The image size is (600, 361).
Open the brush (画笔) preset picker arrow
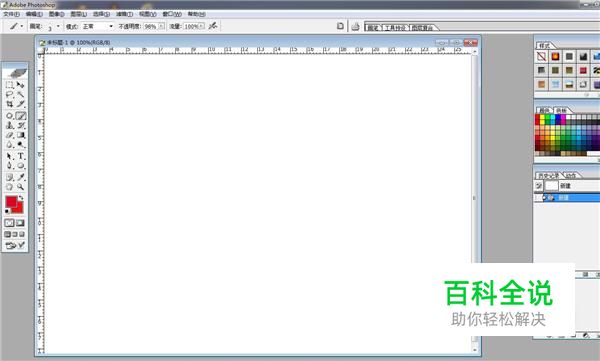[58, 26]
